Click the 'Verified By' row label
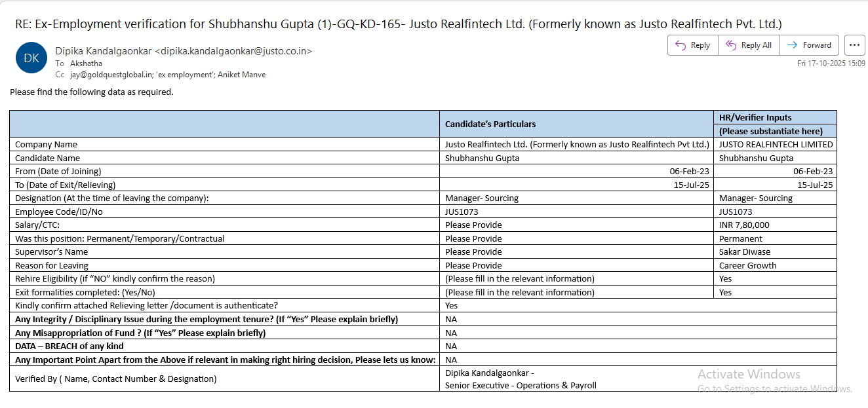The width and height of the screenshot is (868, 408). coord(116,379)
